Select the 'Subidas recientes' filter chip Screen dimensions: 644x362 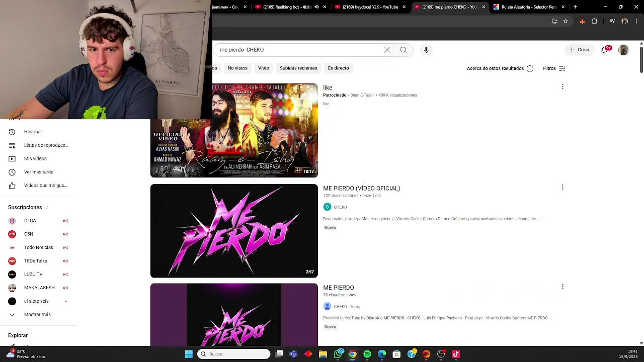tap(298, 68)
